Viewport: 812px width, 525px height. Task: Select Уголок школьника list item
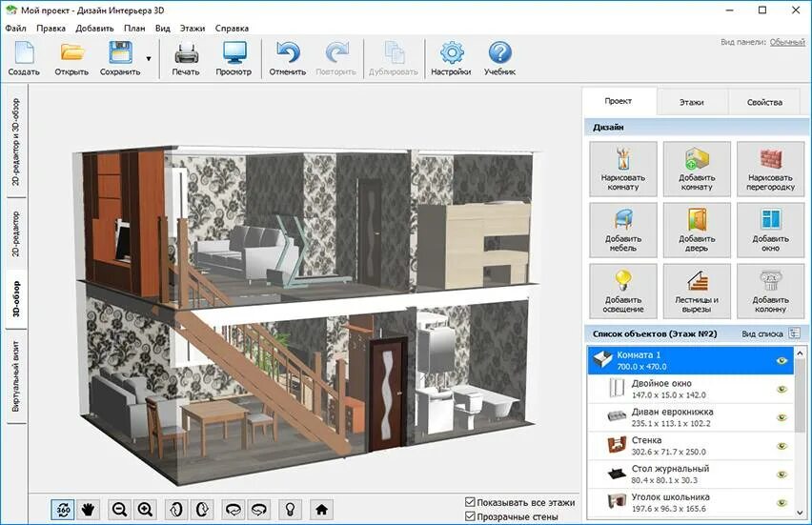pyautogui.click(x=691, y=502)
